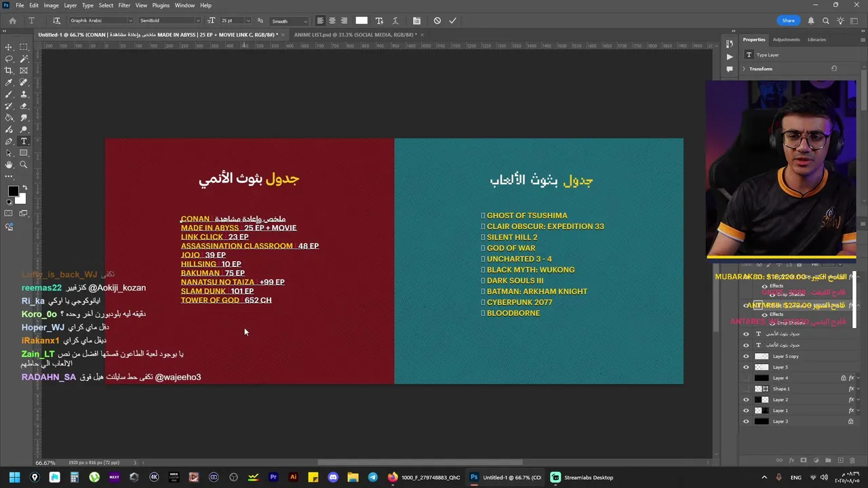Viewport: 868px width, 488px height.
Task: Select the Zoom tool
Action: click(24, 165)
